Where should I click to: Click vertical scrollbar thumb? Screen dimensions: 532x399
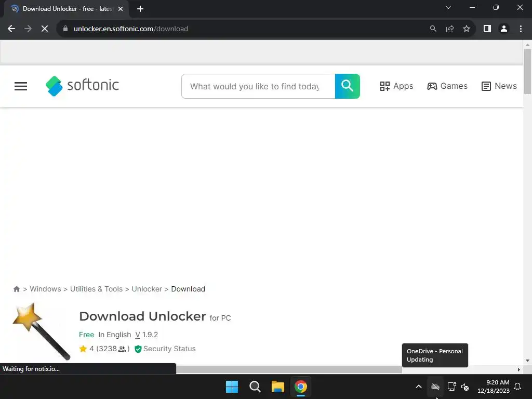point(527,71)
